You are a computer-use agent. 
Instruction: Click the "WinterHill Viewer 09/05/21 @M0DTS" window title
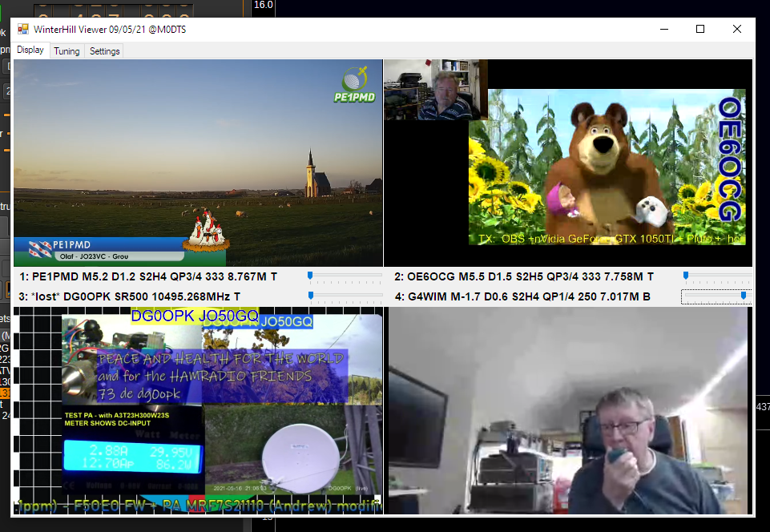[x=110, y=30]
